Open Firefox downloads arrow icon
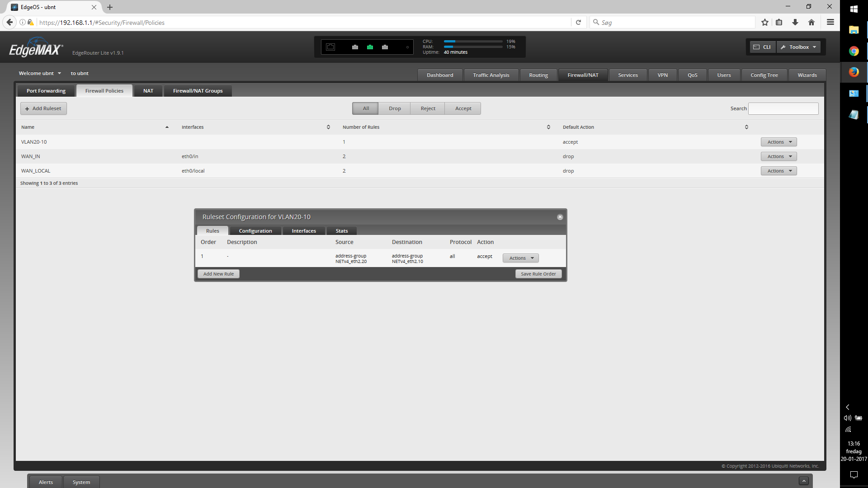 click(x=795, y=22)
